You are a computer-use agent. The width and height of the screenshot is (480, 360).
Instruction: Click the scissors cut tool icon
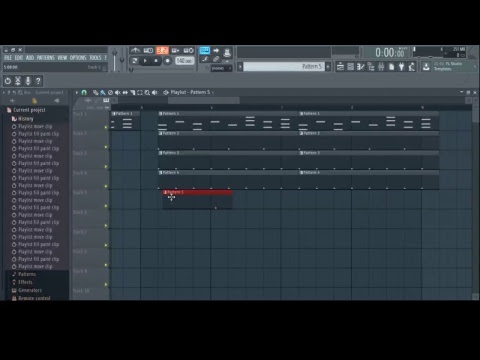(x=18, y=81)
